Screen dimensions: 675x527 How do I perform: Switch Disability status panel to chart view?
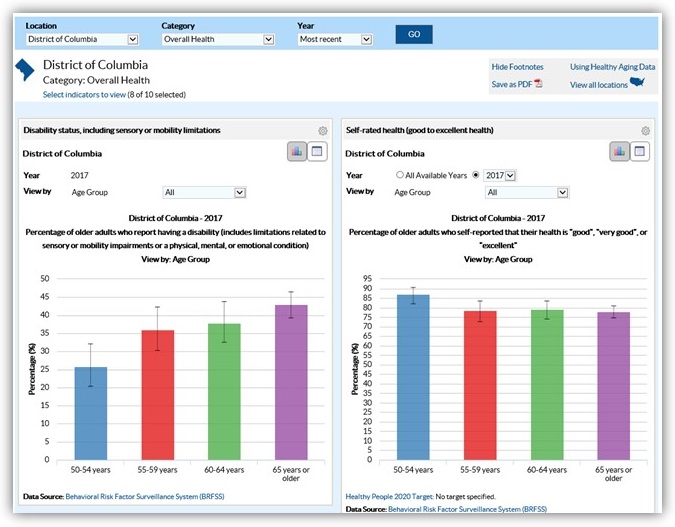pos(296,152)
